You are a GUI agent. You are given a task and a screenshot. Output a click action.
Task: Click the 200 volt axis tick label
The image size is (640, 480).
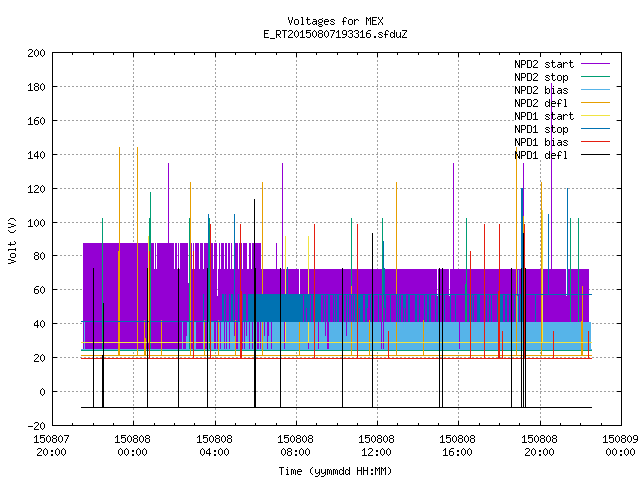pos(36,53)
